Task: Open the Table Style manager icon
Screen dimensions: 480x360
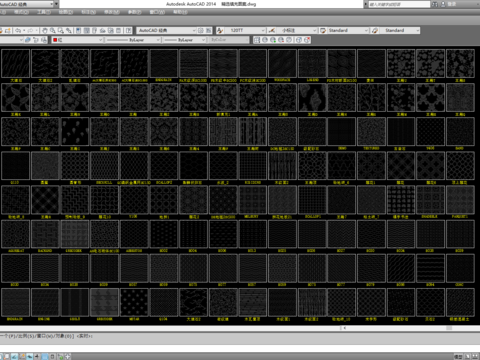Action: 323,30
